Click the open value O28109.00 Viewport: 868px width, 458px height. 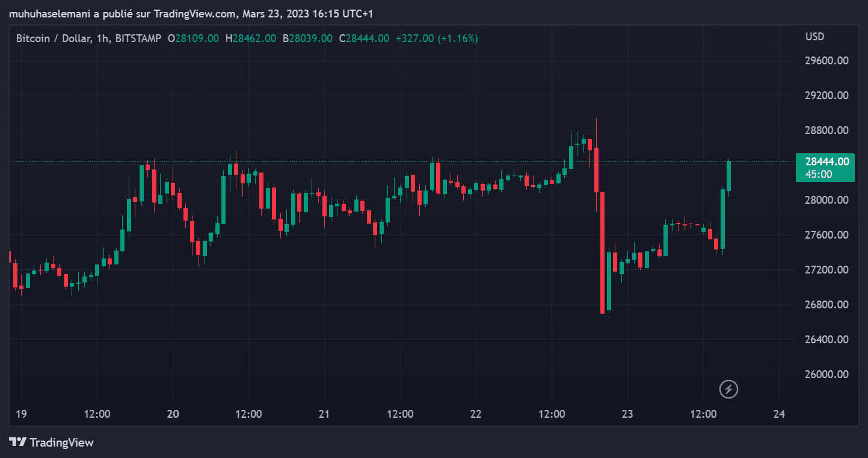pos(193,38)
